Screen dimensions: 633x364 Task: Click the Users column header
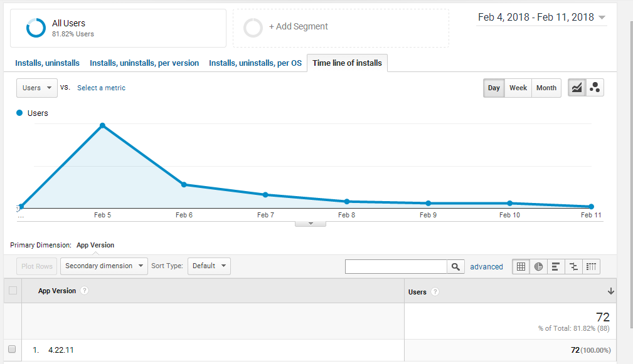point(510,291)
